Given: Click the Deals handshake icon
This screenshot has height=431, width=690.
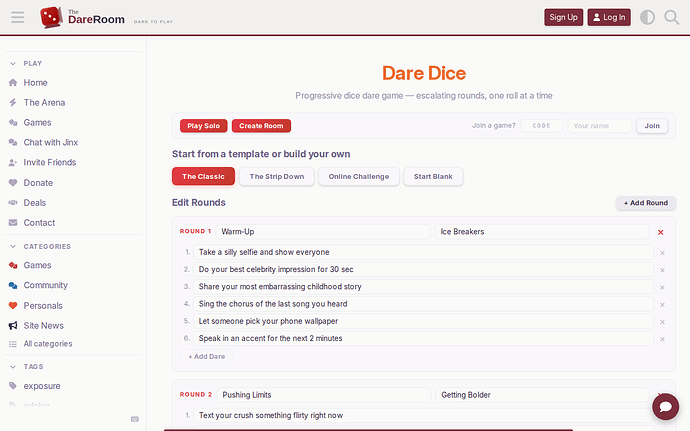Looking at the screenshot, I should pos(13,203).
